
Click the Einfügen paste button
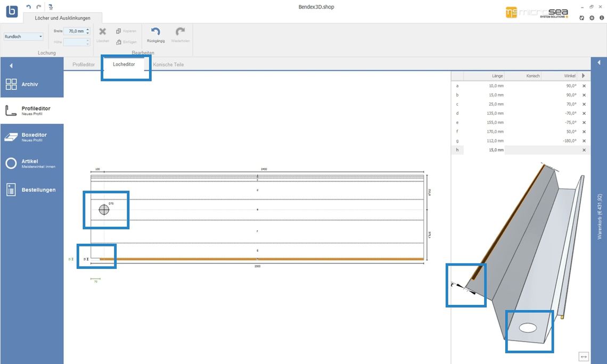point(126,42)
